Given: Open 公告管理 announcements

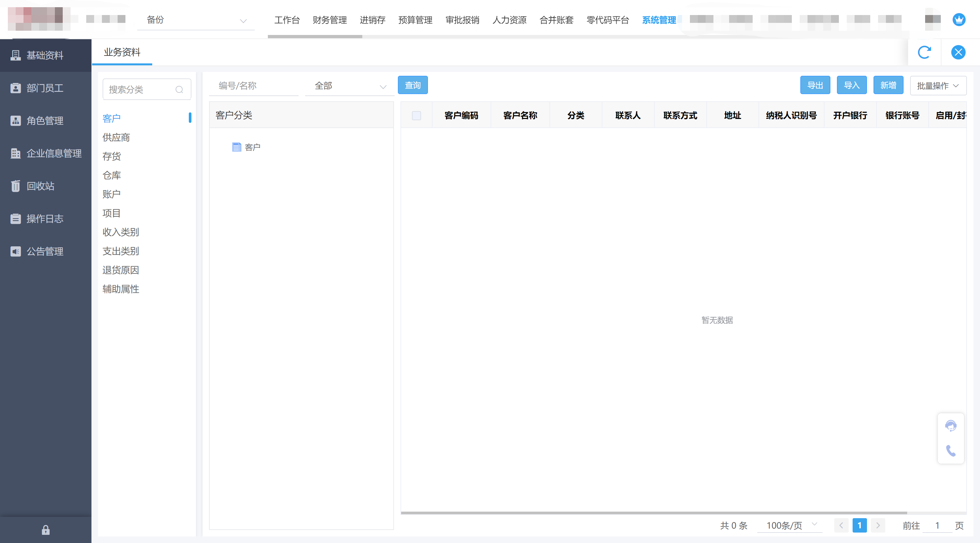Looking at the screenshot, I should 46,252.
